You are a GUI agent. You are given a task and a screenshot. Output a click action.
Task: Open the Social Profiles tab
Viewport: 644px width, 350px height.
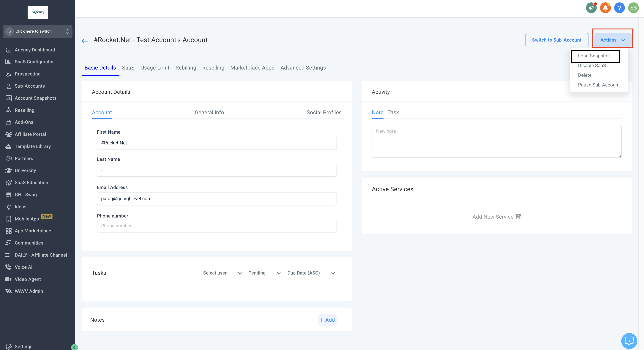[x=324, y=113]
